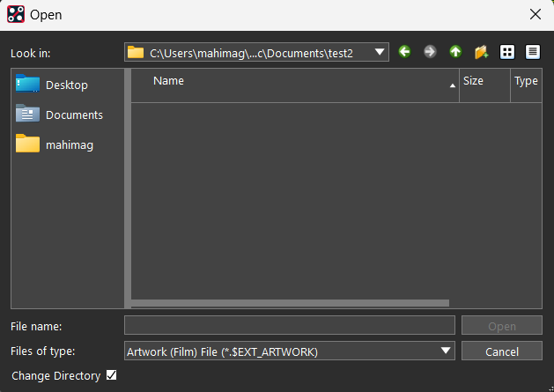Click the horizontal scrollbar in file list
Image resolution: width=554 pixels, height=392 pixels.
(x=290, y=302)
